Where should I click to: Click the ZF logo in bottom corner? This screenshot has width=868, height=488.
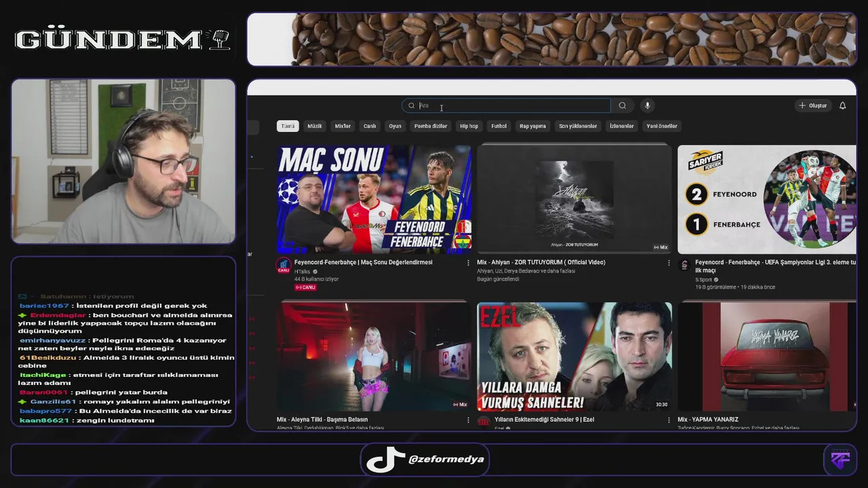pyautogui.click(x=840, y=460)
